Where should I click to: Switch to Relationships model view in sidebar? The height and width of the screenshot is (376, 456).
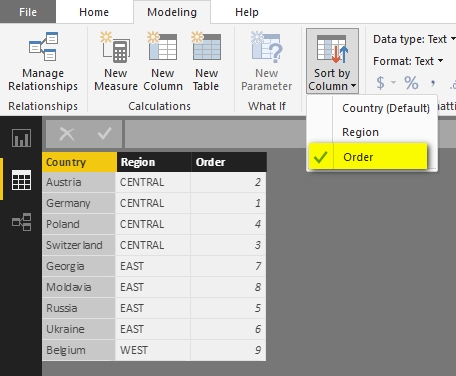tap(21, 222)
